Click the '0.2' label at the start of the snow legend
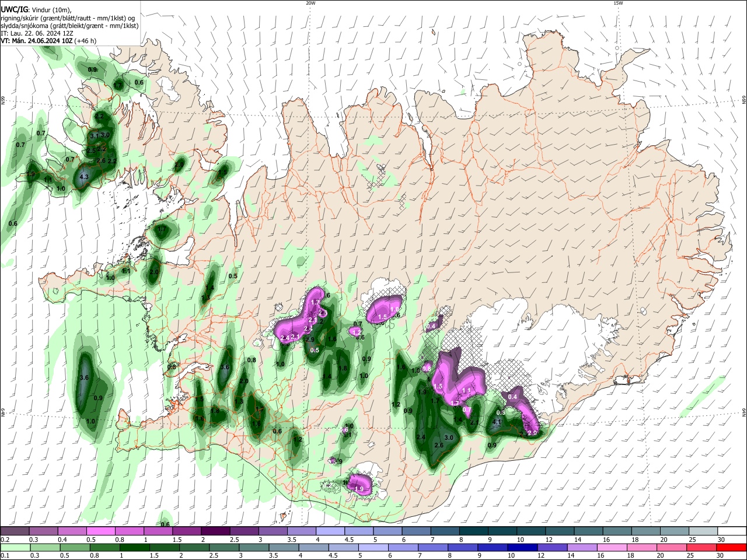This screenshot has height=560, width=747. click(5, 540)
